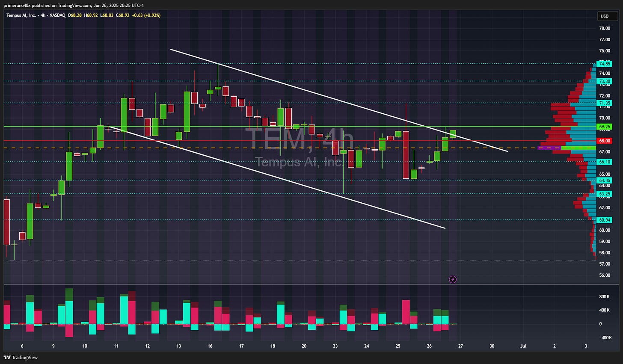Click the high value H68.92

coord(91,15)
